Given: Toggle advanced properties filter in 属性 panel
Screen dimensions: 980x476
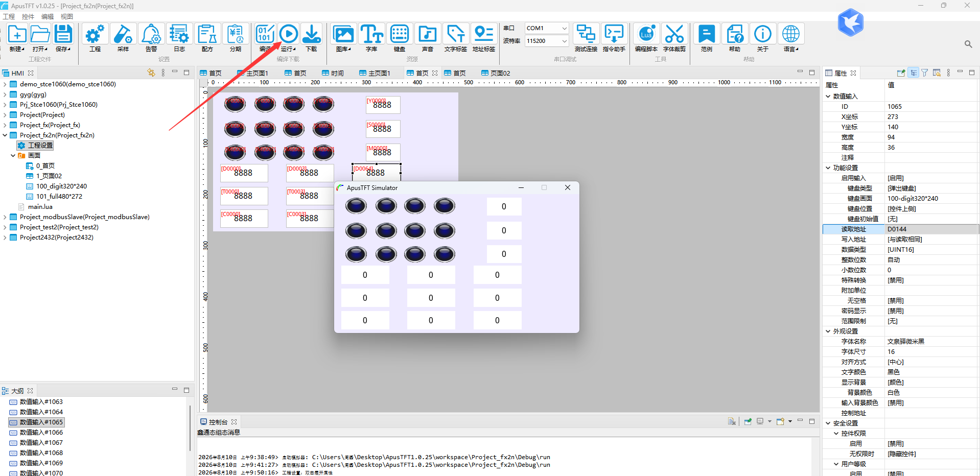Looking at the screenshot, I should tap(925, 73).
